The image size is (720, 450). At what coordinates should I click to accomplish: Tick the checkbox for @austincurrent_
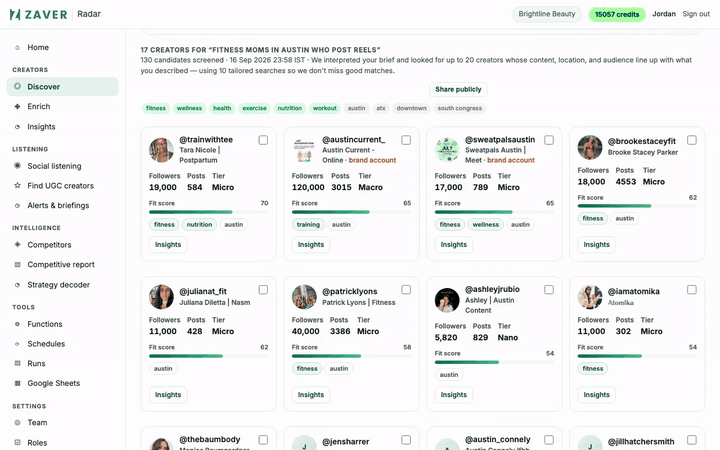click(x=406, y=140)
